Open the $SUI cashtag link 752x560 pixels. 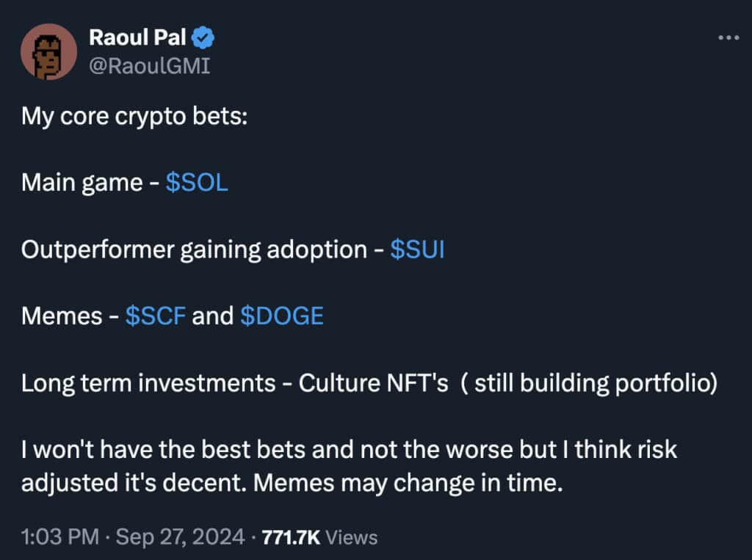(x=417, y=250)
